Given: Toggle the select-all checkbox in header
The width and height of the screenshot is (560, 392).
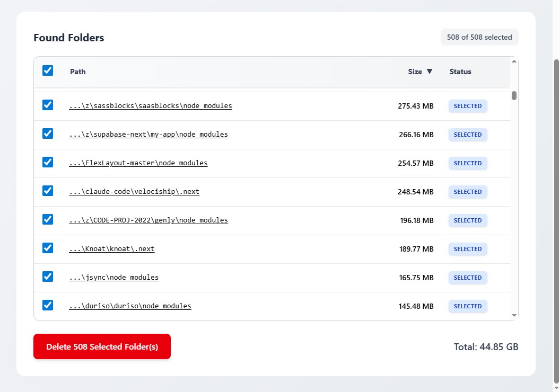Looking at the screenshot, I should pyautogui.click(x=48, y=70).
